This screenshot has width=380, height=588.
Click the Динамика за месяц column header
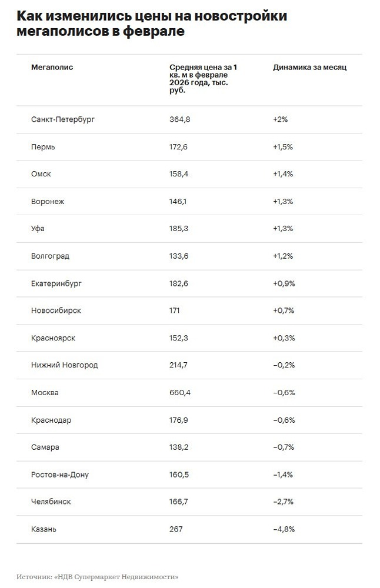(309, 68)
